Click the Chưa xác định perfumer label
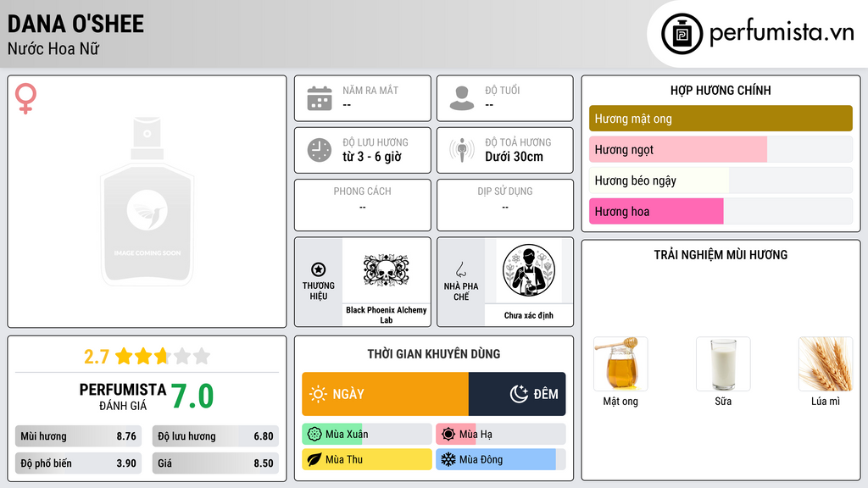Viewport: 868px width, 488px height. [529, 315]
